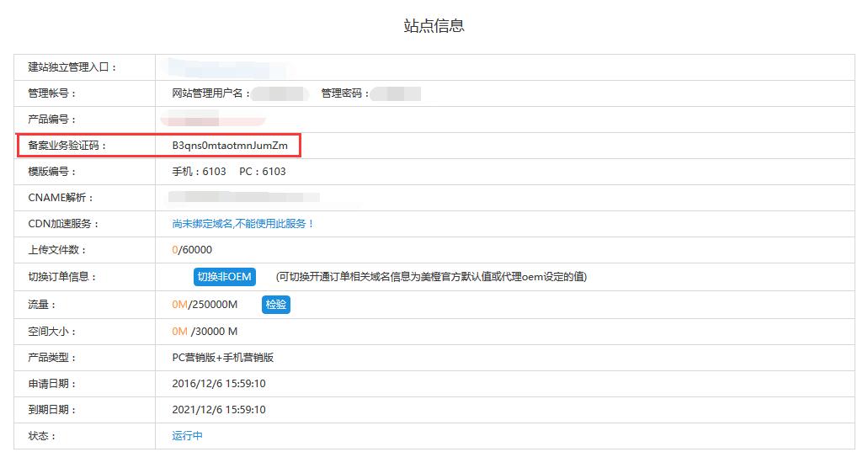Click the 网站管理用户名 text
This screenshot has height=468, width=868.
[211, 93]
